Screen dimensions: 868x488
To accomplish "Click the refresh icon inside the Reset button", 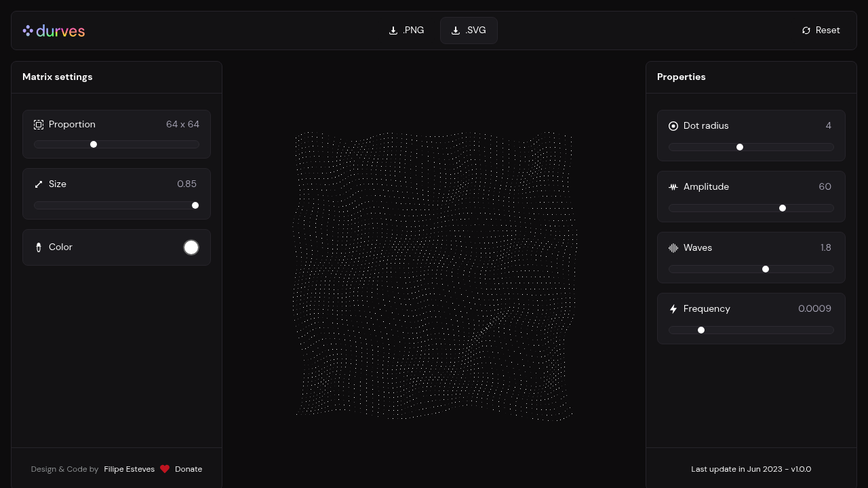I will click(806, 30).
